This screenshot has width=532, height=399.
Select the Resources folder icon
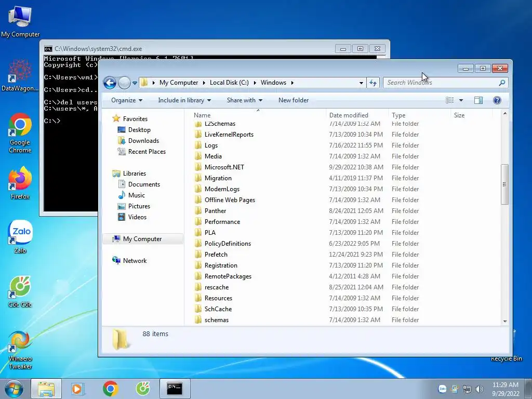[198, 298]
